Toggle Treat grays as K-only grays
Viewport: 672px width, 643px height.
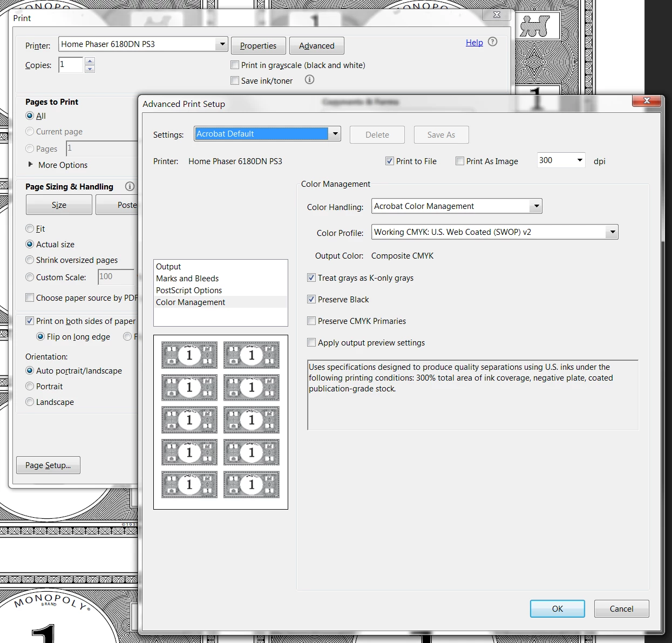(x=311, y=277)
